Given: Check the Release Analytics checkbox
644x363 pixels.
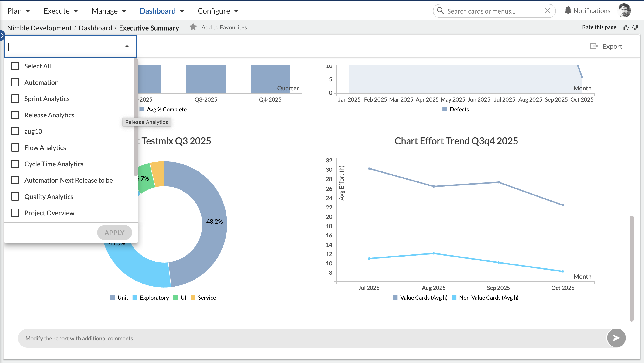Looking at the screenshot, I should pyautogui.click(x=15, y=115).
